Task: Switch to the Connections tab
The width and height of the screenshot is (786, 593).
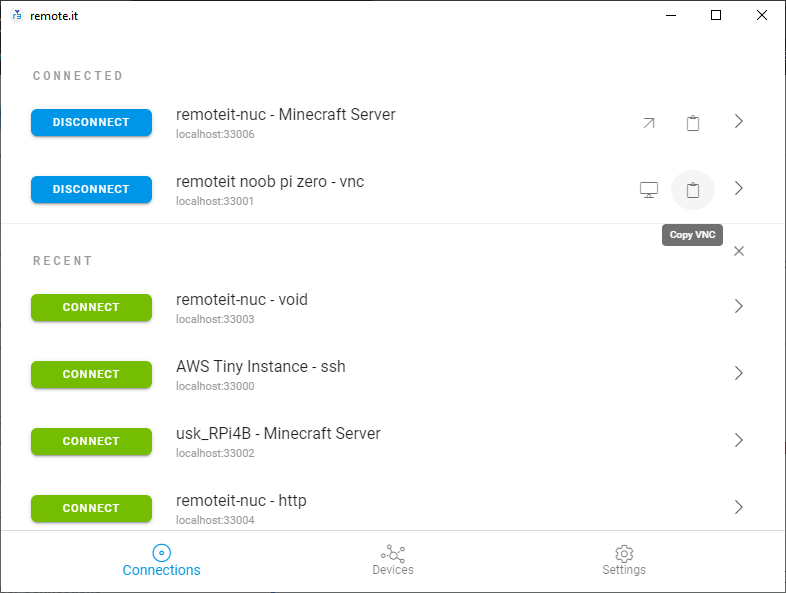Action: coord(161,560)
